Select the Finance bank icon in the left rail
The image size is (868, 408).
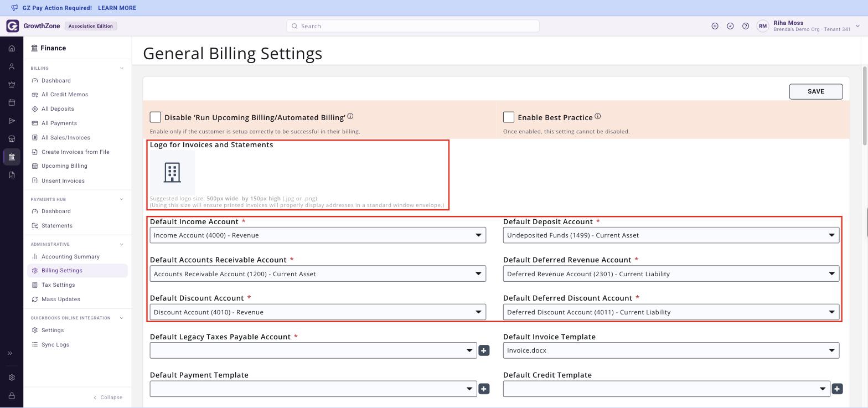(x=12, y=157)
